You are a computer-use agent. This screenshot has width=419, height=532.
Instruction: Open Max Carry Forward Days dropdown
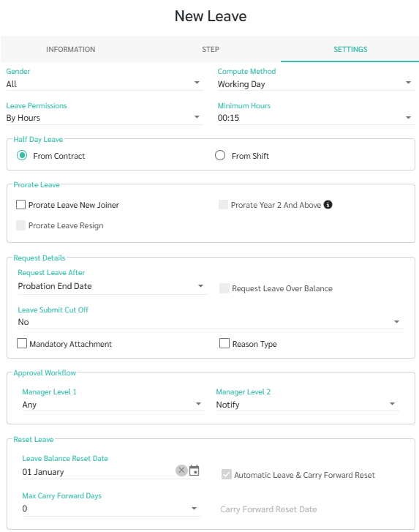pyautogui.click(x=111, y=509)
